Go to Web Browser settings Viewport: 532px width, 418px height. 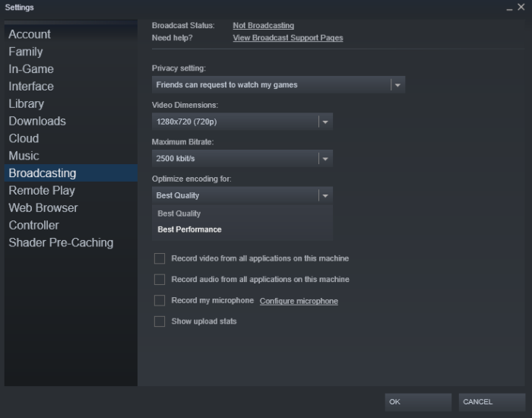[x=71, y=207]
